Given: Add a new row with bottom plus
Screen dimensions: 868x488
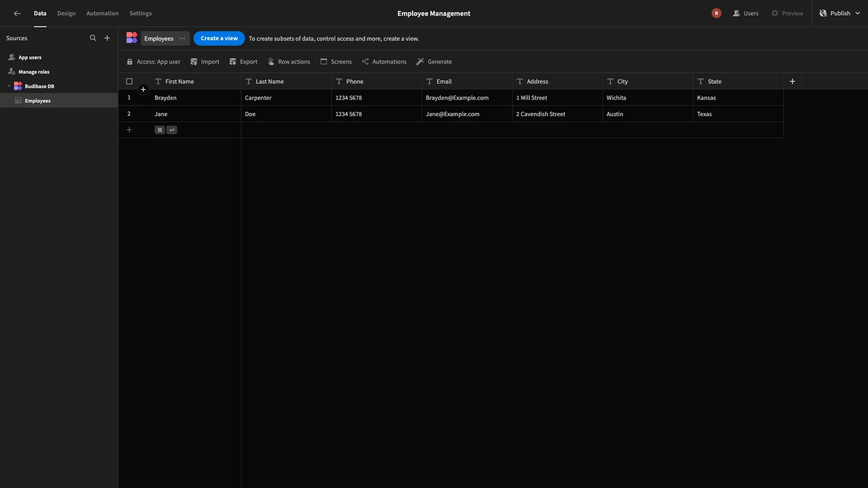Looking at the screenshot, I should 129,130.
